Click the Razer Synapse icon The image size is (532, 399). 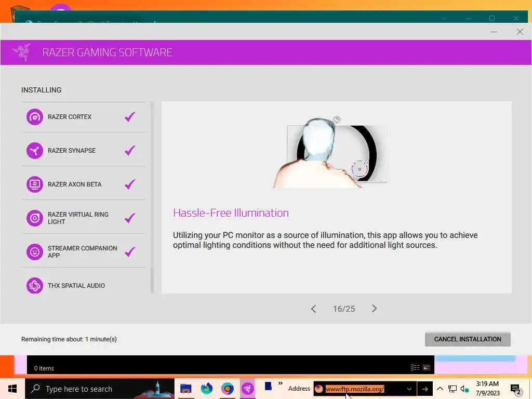pos(35,151)
